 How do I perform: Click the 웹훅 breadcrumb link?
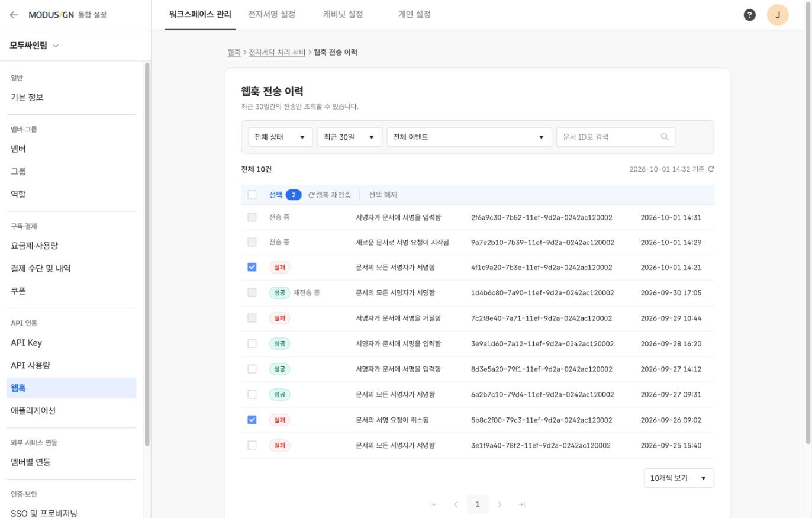pyautogui.click(x=234, y=52)
